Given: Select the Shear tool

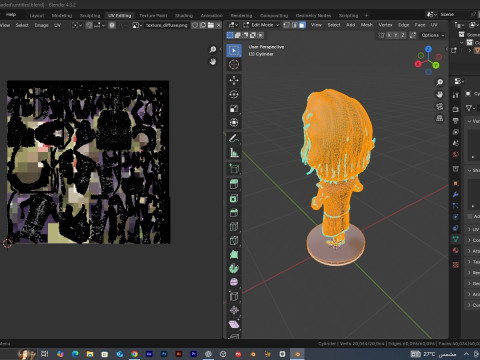Looking at the screenshot, I should click(234, 324).
